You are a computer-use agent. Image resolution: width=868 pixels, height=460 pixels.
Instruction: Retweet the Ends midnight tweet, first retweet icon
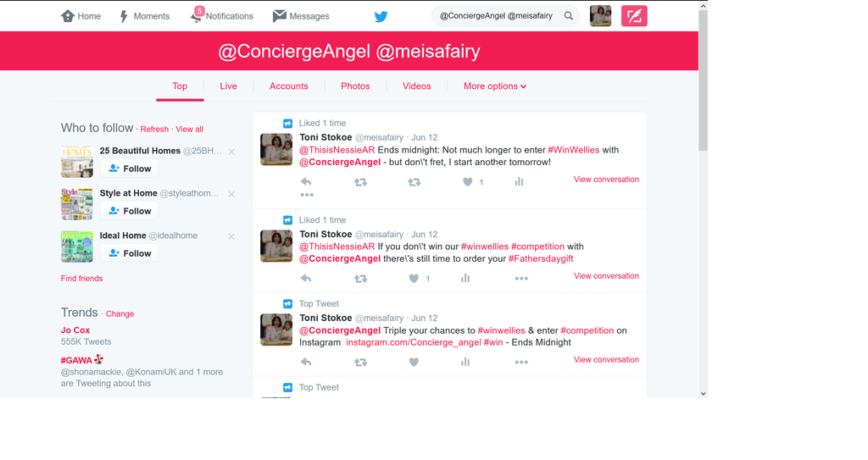(x=360, y=181)
